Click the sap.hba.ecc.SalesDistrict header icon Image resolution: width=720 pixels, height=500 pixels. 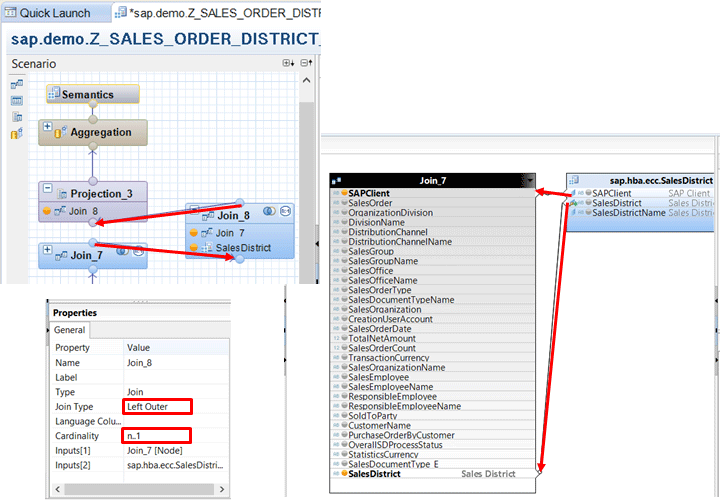click(x=574, y=179)
